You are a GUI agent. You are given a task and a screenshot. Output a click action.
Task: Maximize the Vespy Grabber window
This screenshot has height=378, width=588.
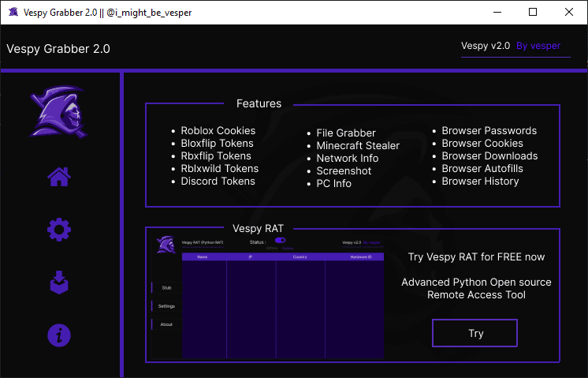point(533,12)
